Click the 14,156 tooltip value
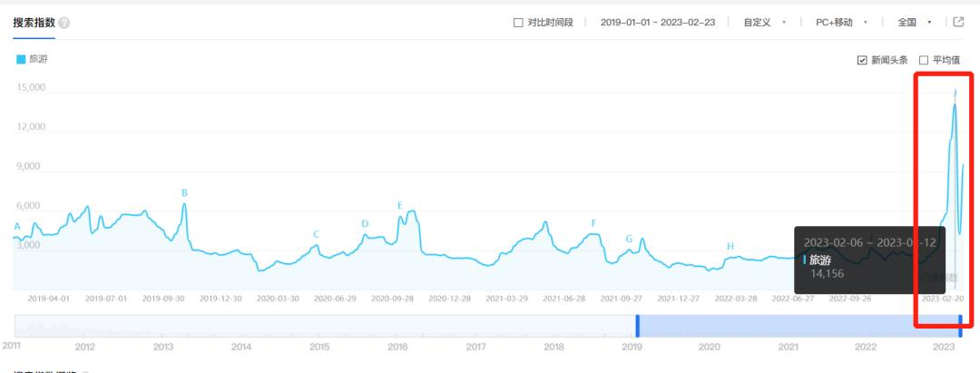This screenshot has height=373, width=980. coord(828,274)
